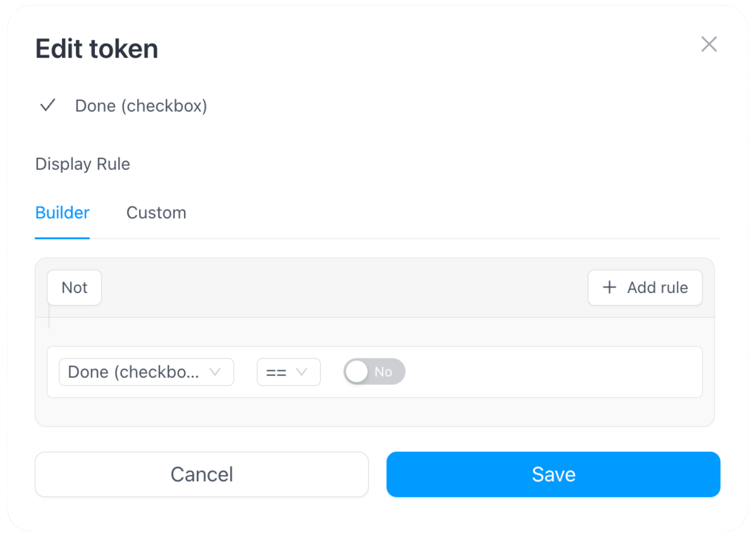Click the white knob of the No switch
The height and width of the screenshot is (541, 756).
point(356,372)
